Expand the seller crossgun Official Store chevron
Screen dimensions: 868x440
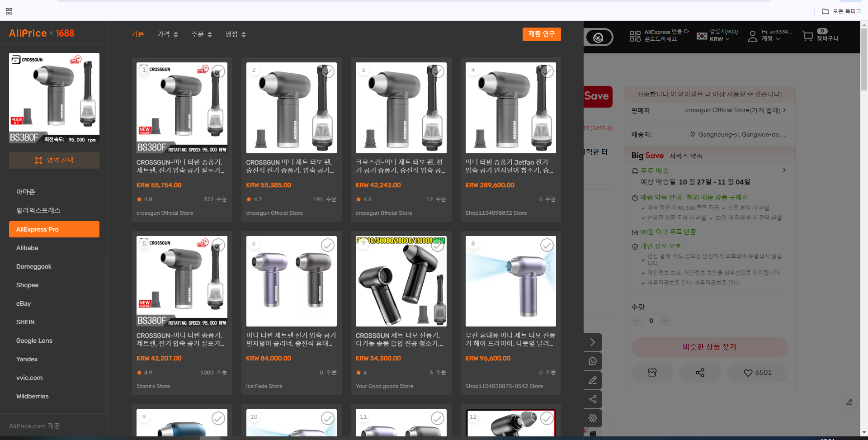pos(784,110)
